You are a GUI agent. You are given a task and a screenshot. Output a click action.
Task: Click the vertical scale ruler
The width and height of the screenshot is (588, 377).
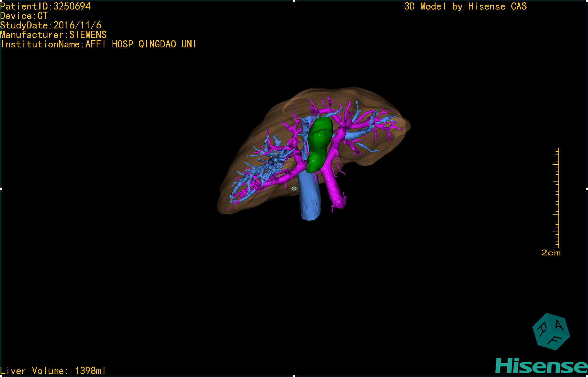pos(556,198)
